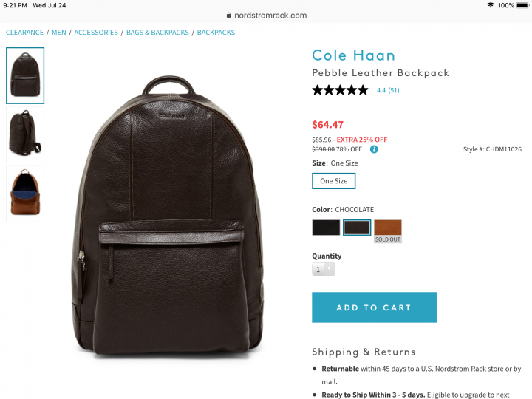This screenshot has height=399, width=532.
Task: Click the five-star rating graphic
Action: pyautogui.click(x=340, y=90)
